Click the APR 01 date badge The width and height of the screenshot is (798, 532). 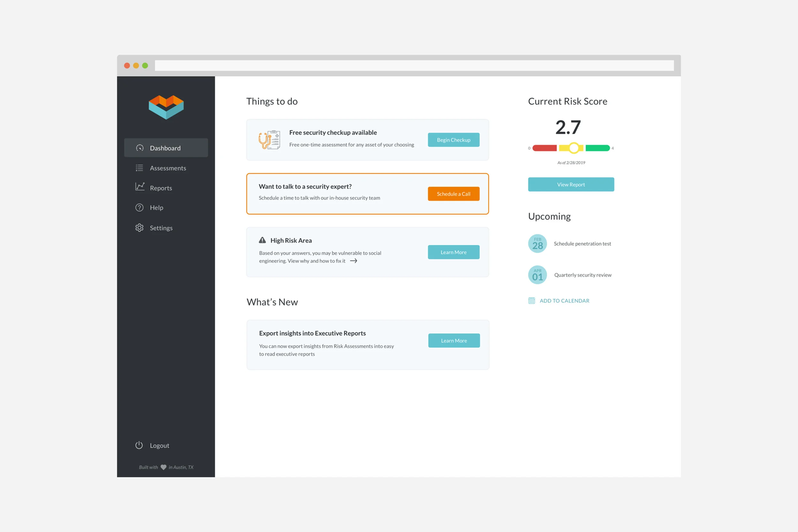[x=538, y=275]
